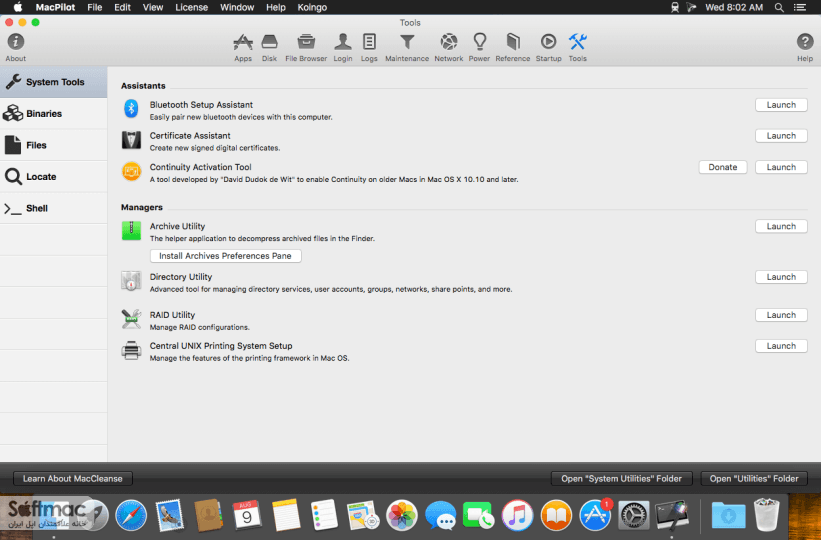This screenshot has height=540, width=821.
Task: Click Donate for Continuity Activation Tool
Action: [723, 167]
